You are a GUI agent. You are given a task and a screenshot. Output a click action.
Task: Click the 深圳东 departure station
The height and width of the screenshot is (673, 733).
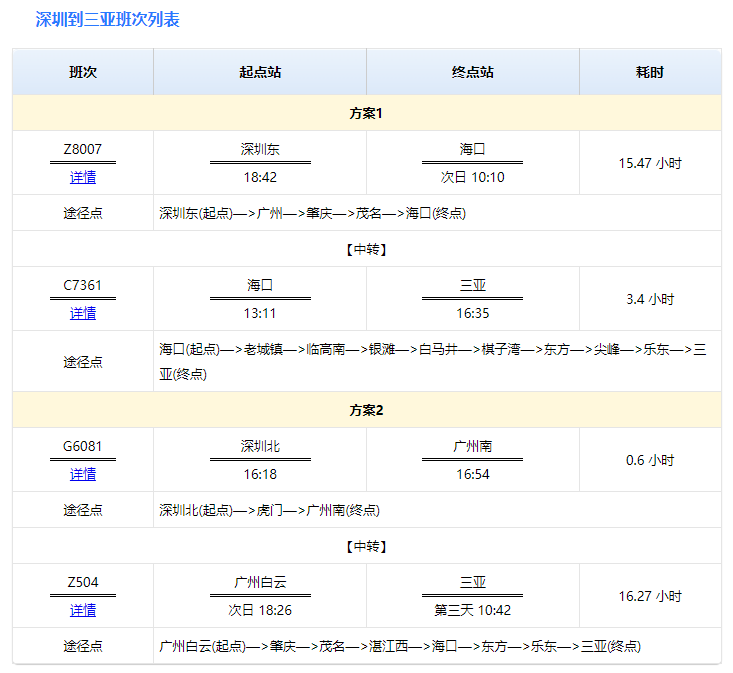pos(260,149)
